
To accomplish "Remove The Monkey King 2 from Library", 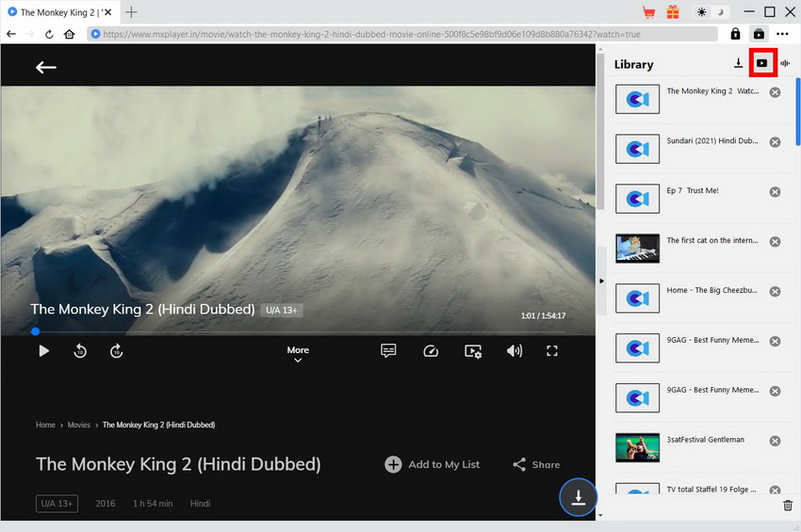I will (775, 92).
